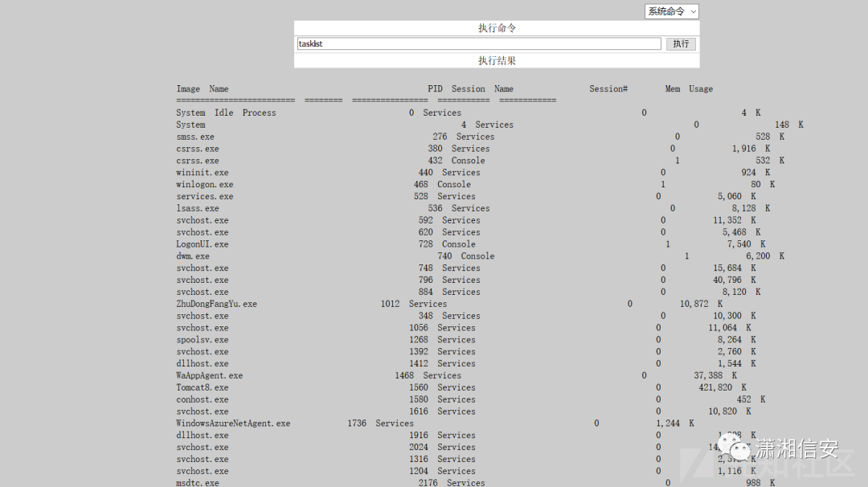This screenshot has height=487, width=868.
Task: Select the wininit.exe process name
Action: [x=202, y=173]
